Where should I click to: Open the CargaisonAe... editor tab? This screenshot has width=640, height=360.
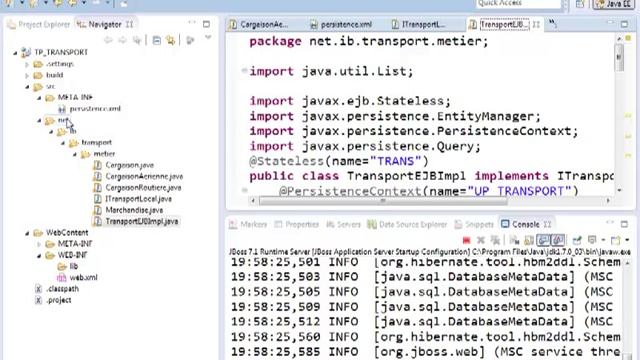pos(258,24)
